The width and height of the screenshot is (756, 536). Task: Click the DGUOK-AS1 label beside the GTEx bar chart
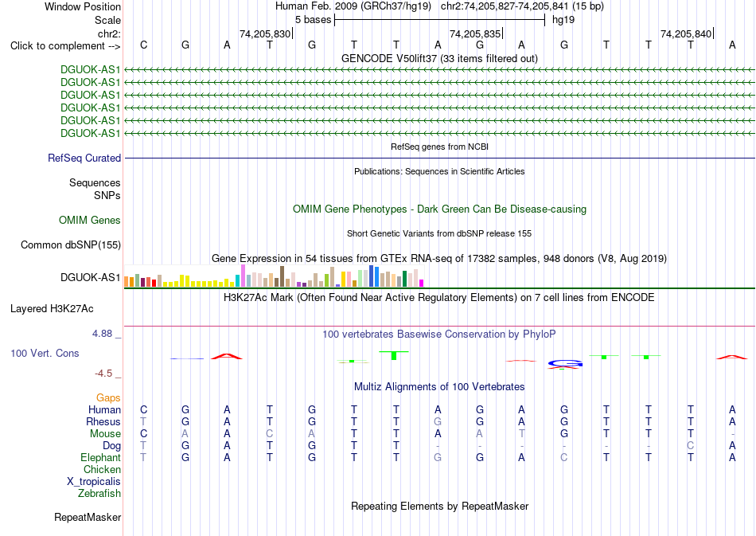[90, 277]
